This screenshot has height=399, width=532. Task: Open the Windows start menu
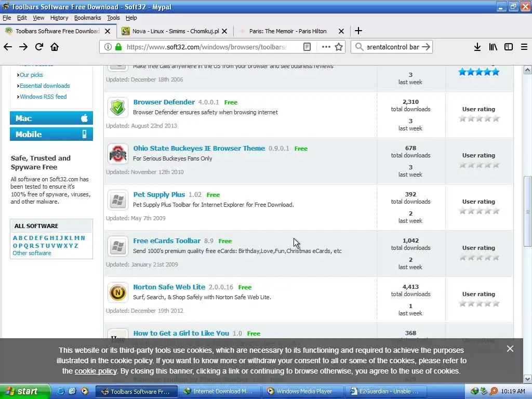[25, 392]
